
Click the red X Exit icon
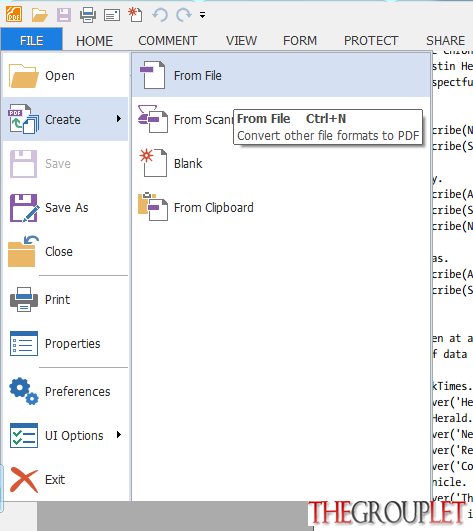click(24, 480)
